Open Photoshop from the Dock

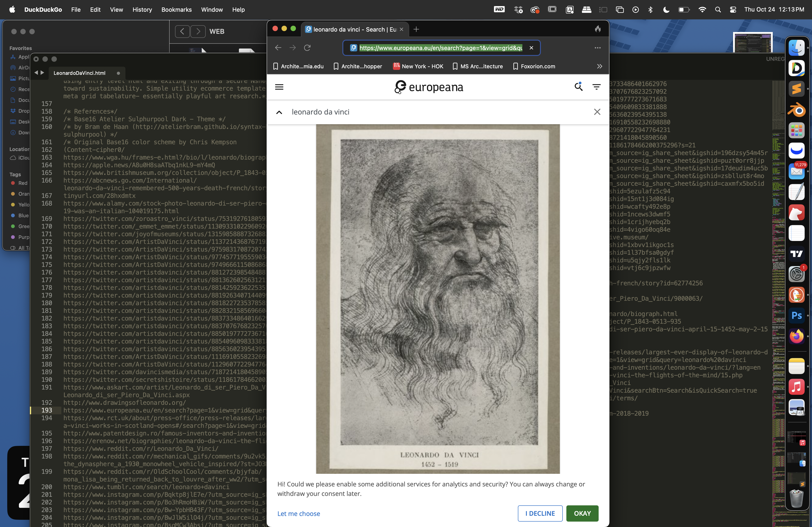click(x=796, y=316)
